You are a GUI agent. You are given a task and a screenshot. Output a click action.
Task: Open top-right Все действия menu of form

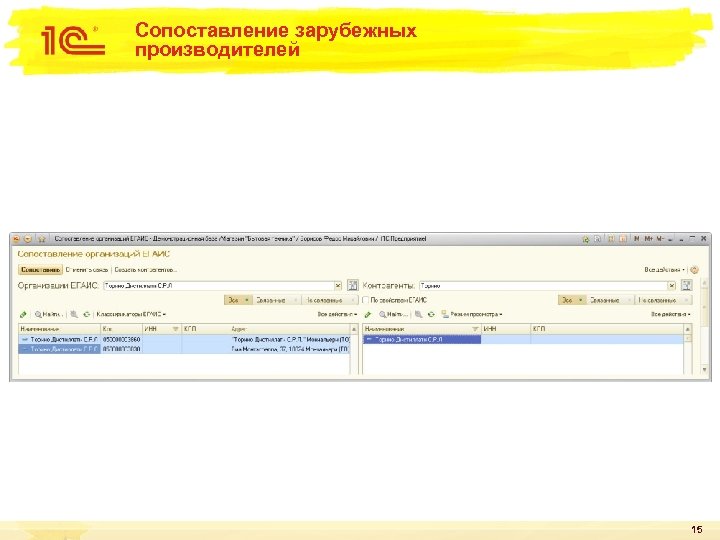coord(664,270)
